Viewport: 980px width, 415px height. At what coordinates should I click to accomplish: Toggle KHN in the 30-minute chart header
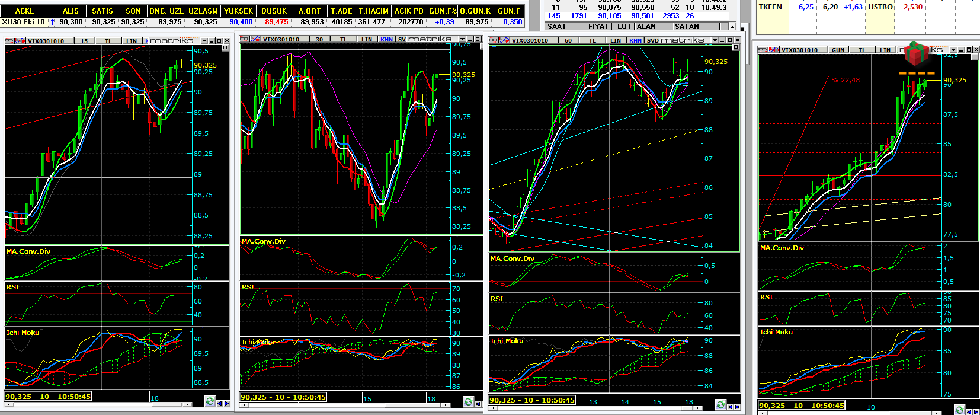387,39
